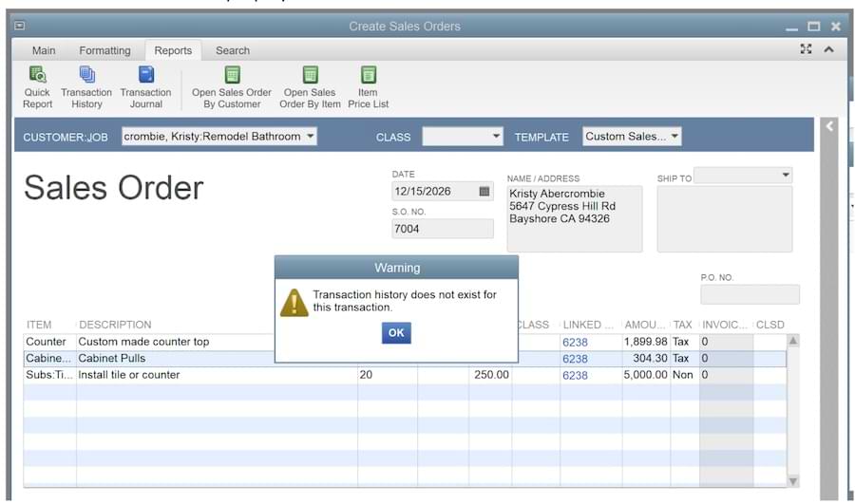Click the CLSD column header
This screenshot has height=504, width=855.
769,325
